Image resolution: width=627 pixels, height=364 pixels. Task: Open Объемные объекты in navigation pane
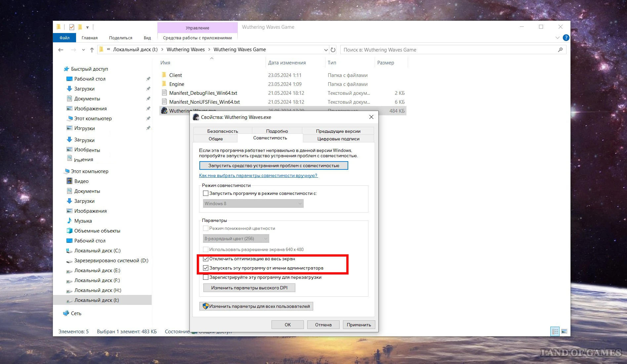[97, 231]
